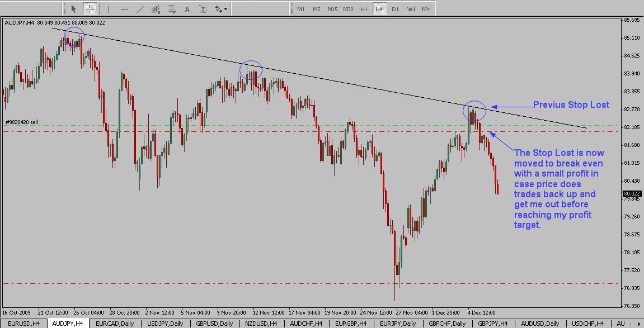Toggle the M15 timeframe button

coord(332,9)
